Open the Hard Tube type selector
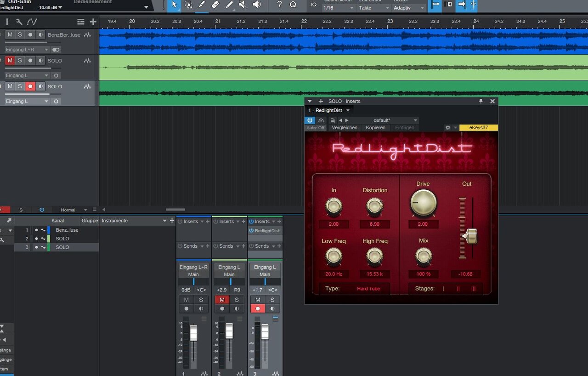The image size is (588, 376). pyautogui.click(x=368, y=289)
